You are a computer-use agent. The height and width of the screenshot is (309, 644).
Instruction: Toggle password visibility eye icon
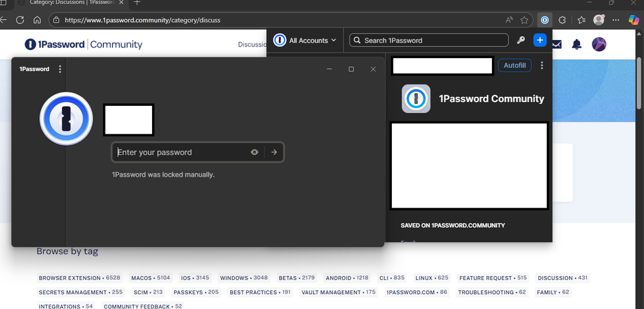click(x=255, y=152)
